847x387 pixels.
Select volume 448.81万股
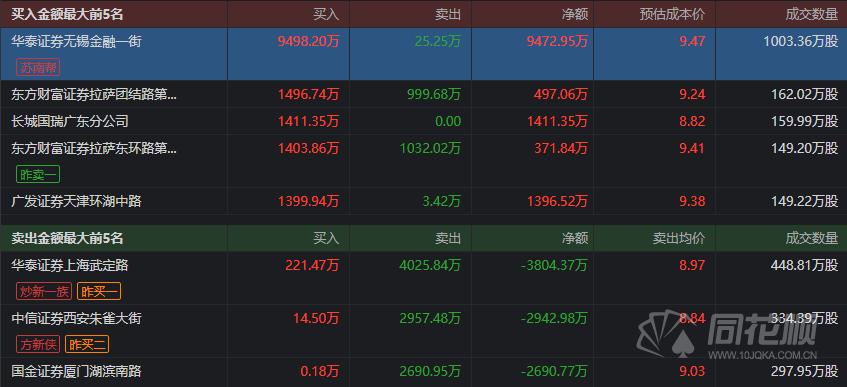pyautogui.click(x=804, y=265)
